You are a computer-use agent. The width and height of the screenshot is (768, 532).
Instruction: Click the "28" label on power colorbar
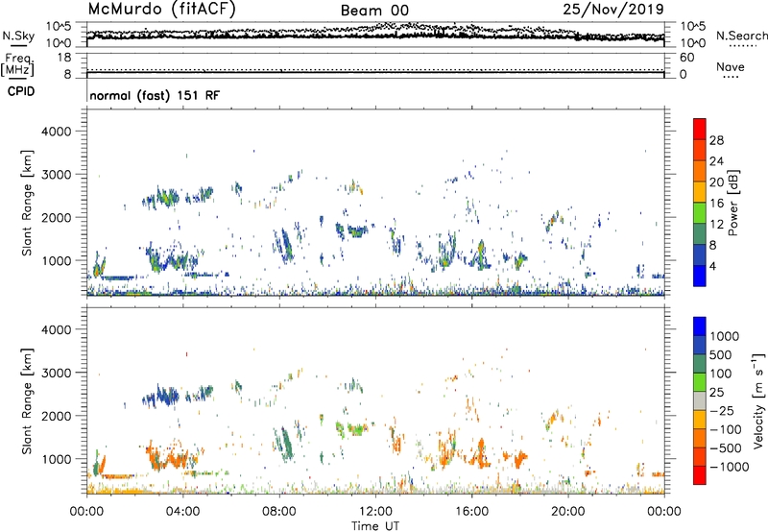pos(716,140)
